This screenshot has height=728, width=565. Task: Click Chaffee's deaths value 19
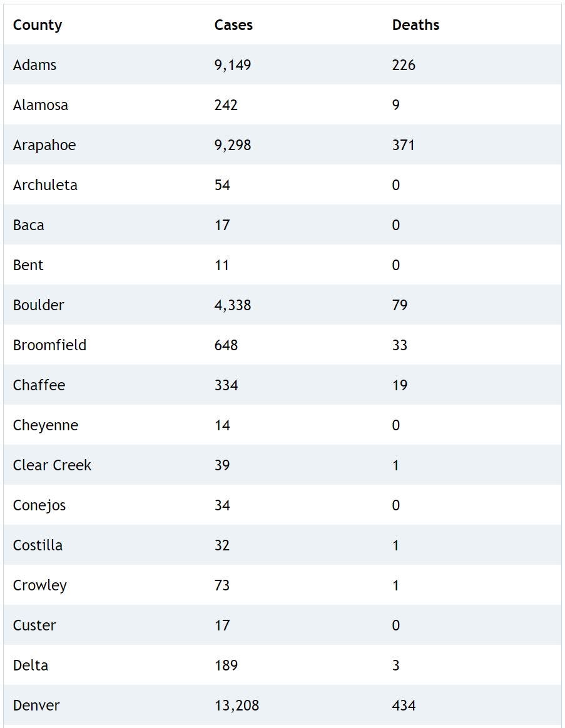(x=400, y=385)
